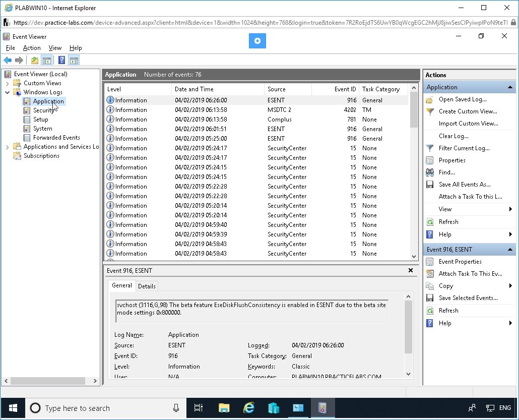Select the Application log tree item
Image resolution: width=519 pixels, height=420 pixels.
point(48,101)
